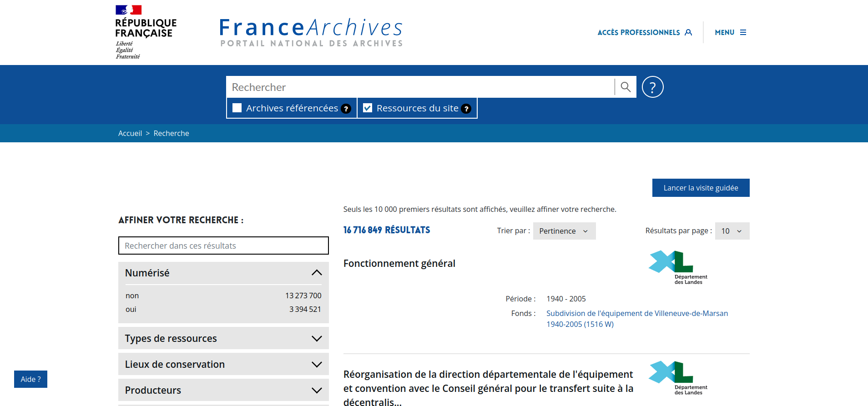Go to FranceArchives home via logo
Viewport: 868px width, 406px height.
[311, 32]
